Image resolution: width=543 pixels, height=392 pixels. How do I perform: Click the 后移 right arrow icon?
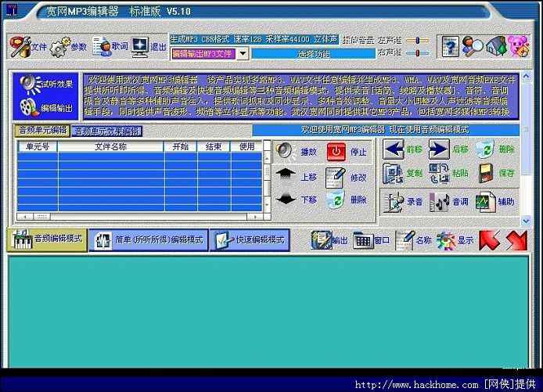tap(439, 149)
